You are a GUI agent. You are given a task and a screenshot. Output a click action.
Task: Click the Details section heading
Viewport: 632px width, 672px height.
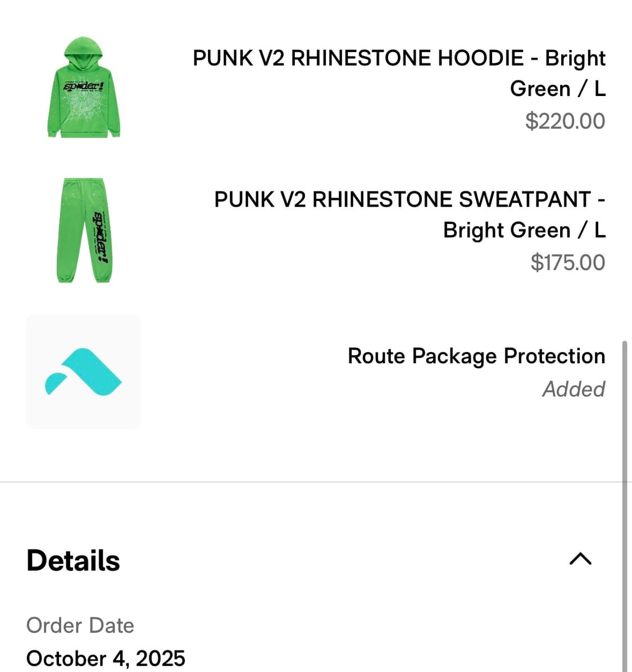[73, 560]
